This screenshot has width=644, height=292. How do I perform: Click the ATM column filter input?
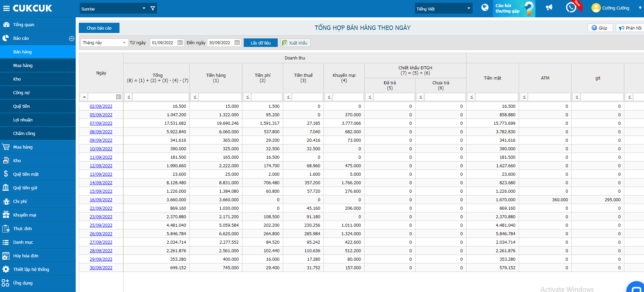(x=549, y=97)
